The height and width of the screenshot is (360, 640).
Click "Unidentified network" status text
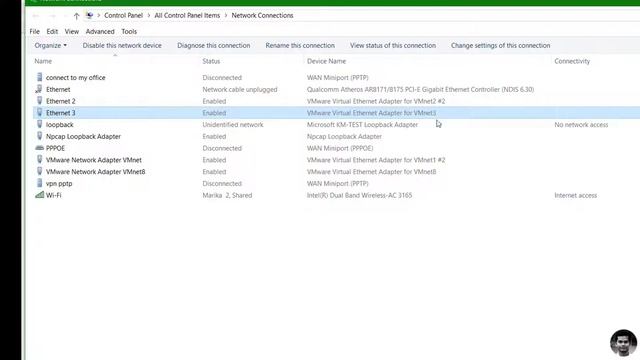point(233,125)
